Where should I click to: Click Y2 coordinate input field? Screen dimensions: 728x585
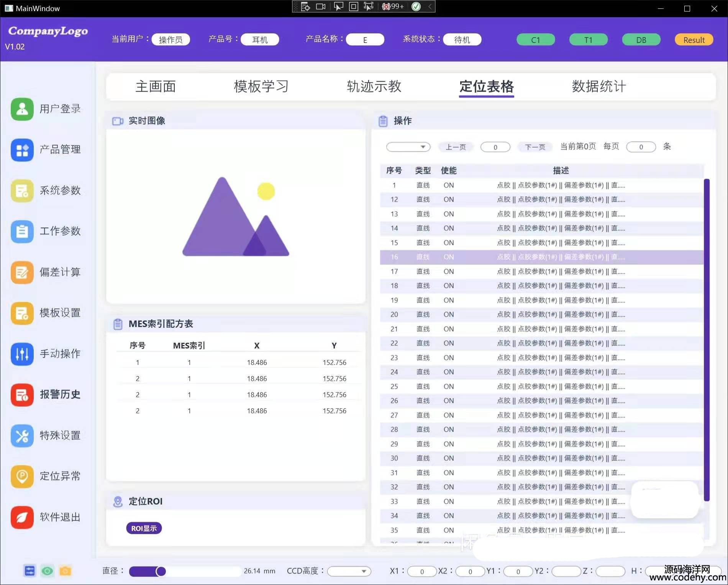pyautogui.click(x=566, y=571)
